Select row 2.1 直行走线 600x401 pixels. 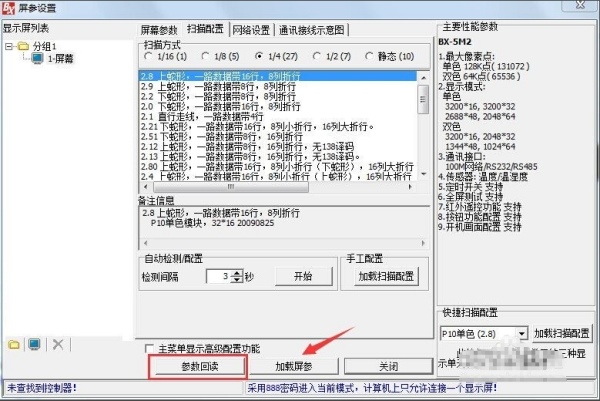(278, 116)
